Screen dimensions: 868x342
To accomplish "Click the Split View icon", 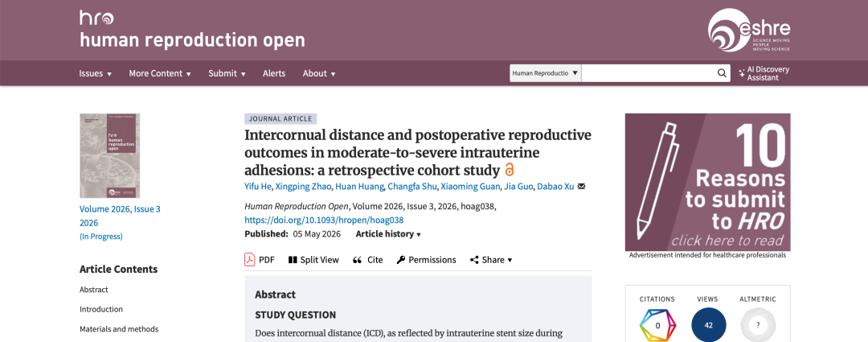I will point(293,259).
